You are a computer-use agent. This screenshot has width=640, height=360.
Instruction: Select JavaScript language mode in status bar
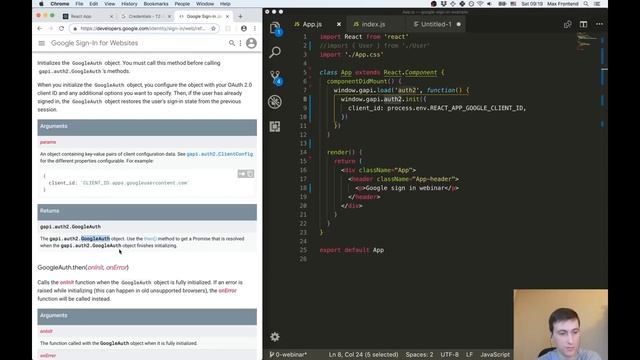pos(495,354)
